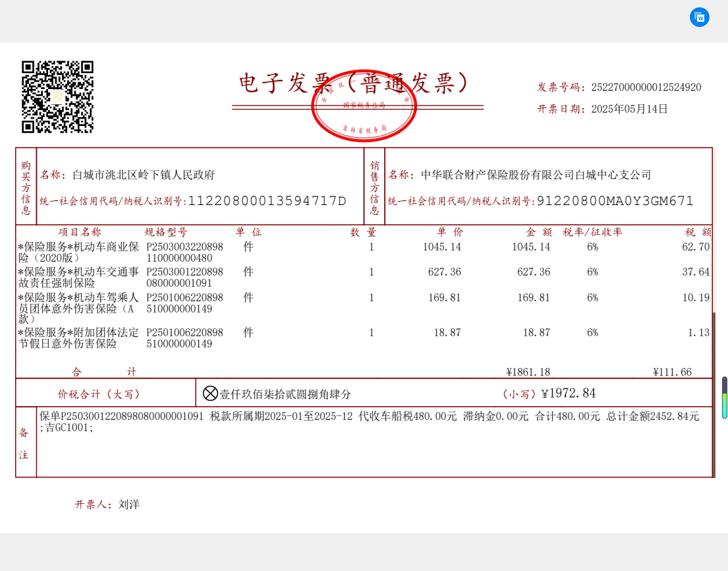728x571 pixels.
Task: Click tax amount 37.64
Action: pyautogui.click(x=696, y=272)
